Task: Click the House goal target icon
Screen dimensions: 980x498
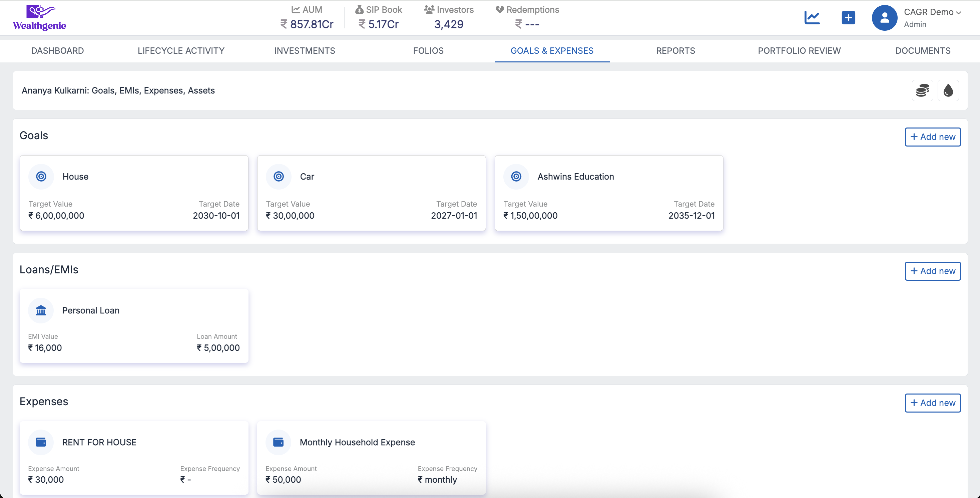Action: [41, 176]
